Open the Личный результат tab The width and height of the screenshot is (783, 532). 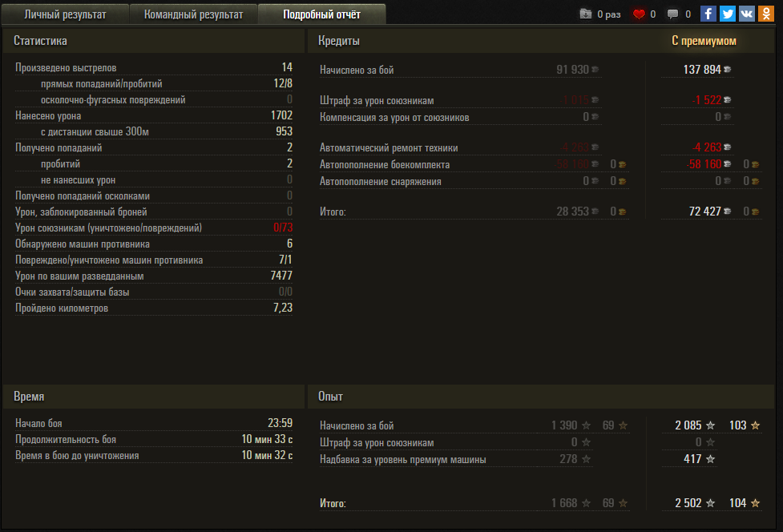pyautogui.click(x=65, y=14)
